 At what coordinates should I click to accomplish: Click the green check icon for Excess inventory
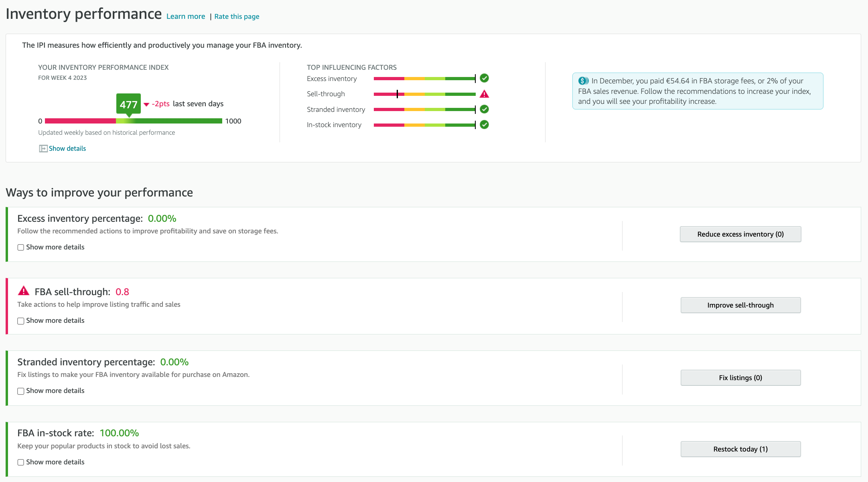pyautogui.click(x=484, y=78)
